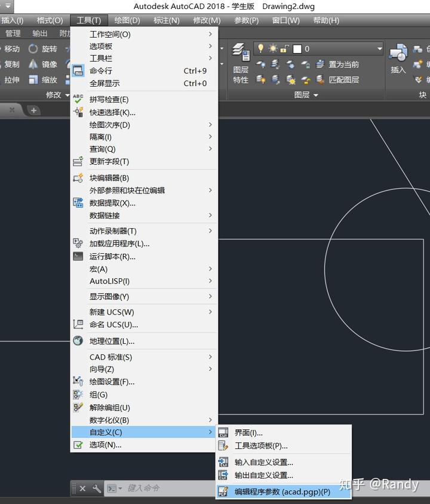Click the command line wrench icon

click(96, 488)
